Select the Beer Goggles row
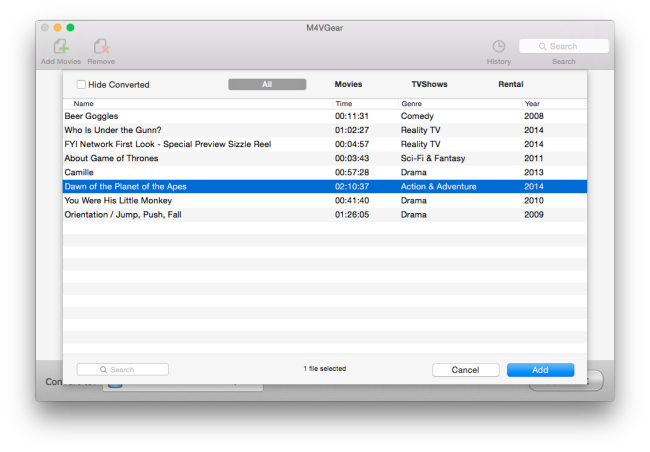The width and height of the screenshot is (650, 452). point(325,116)
